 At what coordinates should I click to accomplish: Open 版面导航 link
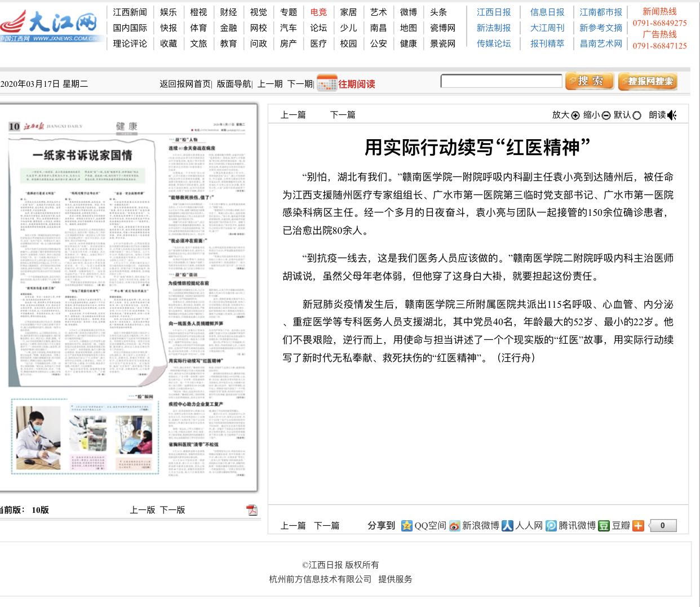click(x=233, y=84)
